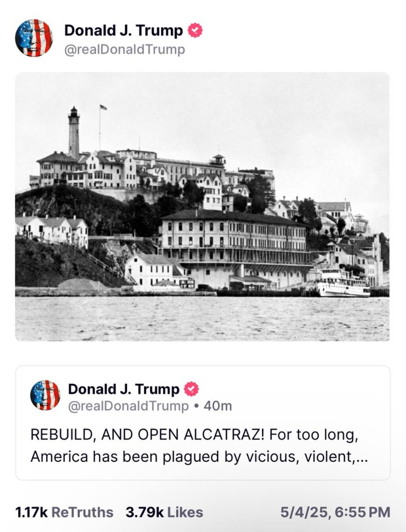View the 3.79k Likes list
This screenshot has height=532, width=406.
pos(164,512)
